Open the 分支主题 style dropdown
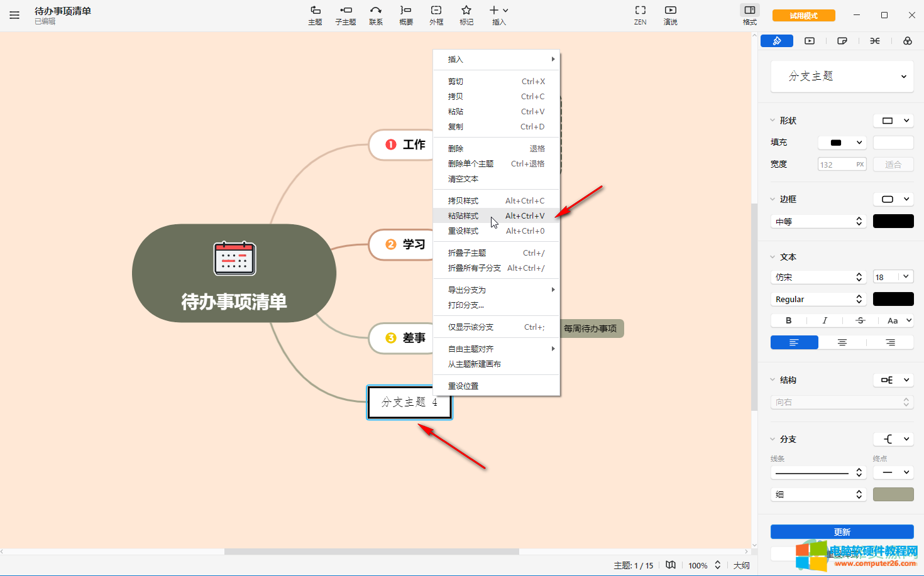The height and width of the screenshot is (576, 924). (842, 77)
